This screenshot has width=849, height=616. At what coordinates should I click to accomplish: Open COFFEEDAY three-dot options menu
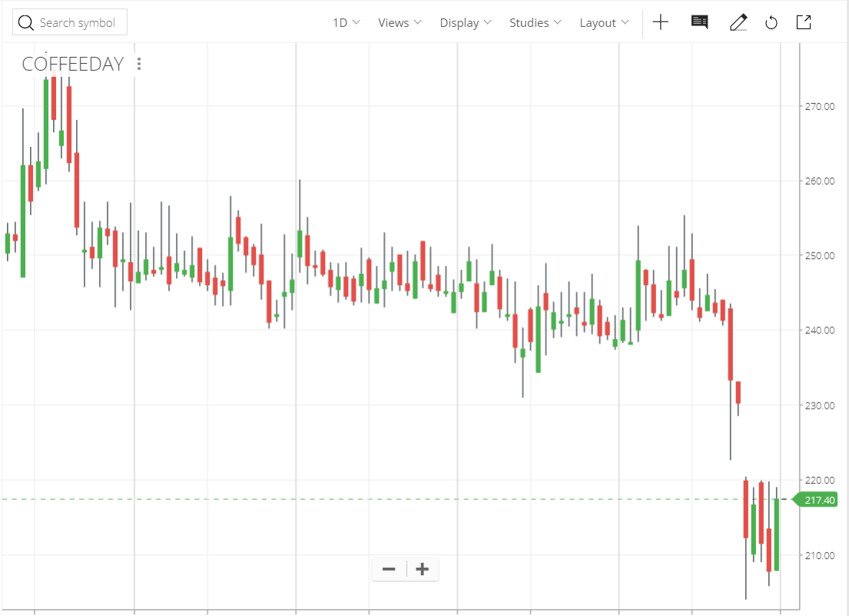tap(139, 64)
